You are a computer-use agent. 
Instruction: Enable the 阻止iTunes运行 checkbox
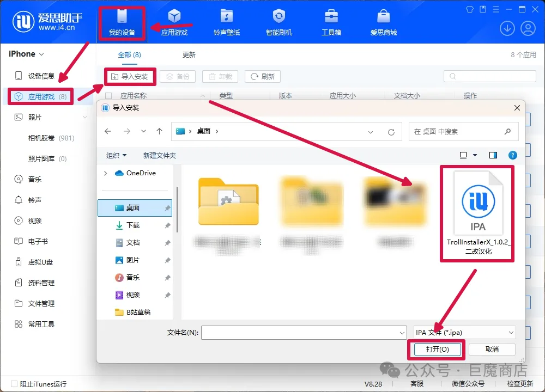(x=14, y=384)
